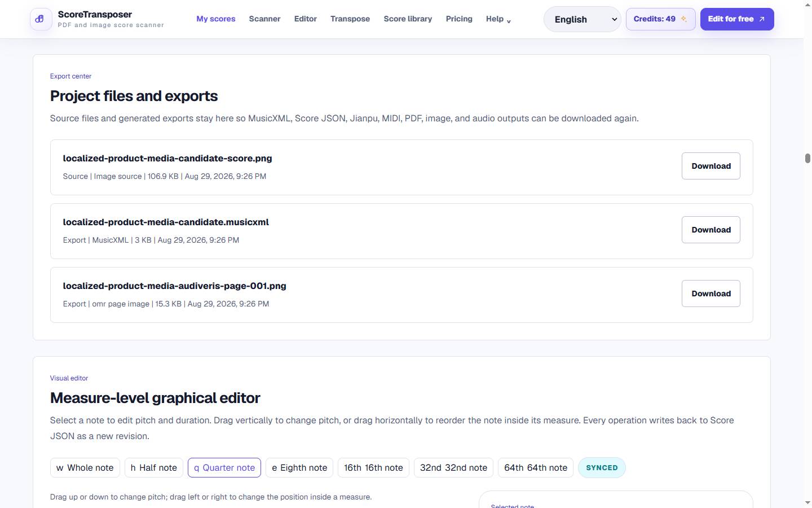Click the 'Export | omr page image | 15.3 KB' details
Screen dimensions: 812x508
pos(166,304)
